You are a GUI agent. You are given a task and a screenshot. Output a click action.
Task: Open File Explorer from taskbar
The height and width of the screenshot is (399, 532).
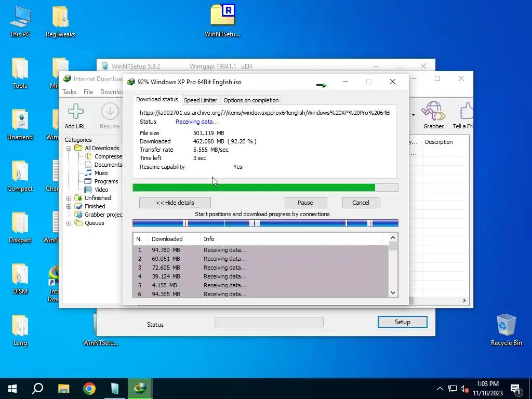click(63, 389)
